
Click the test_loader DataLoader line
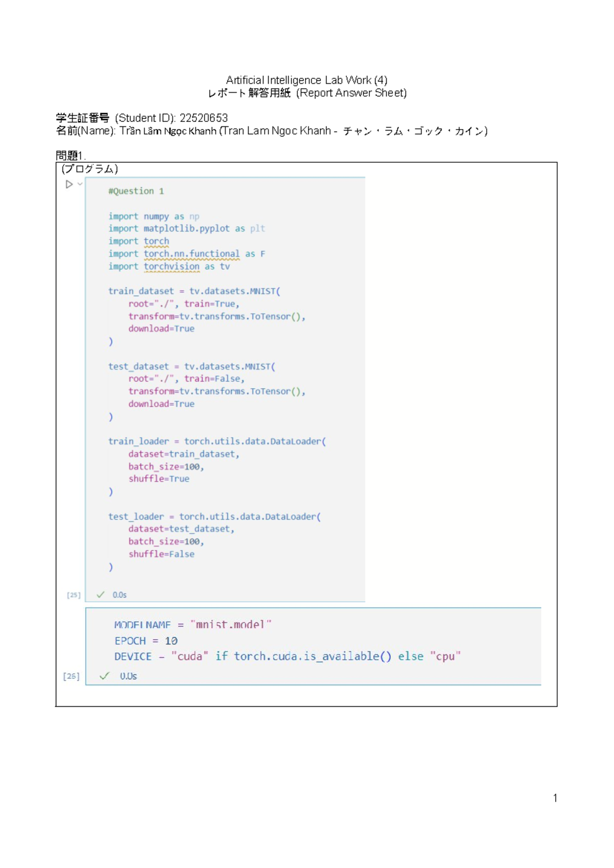(x=215, y=516)
